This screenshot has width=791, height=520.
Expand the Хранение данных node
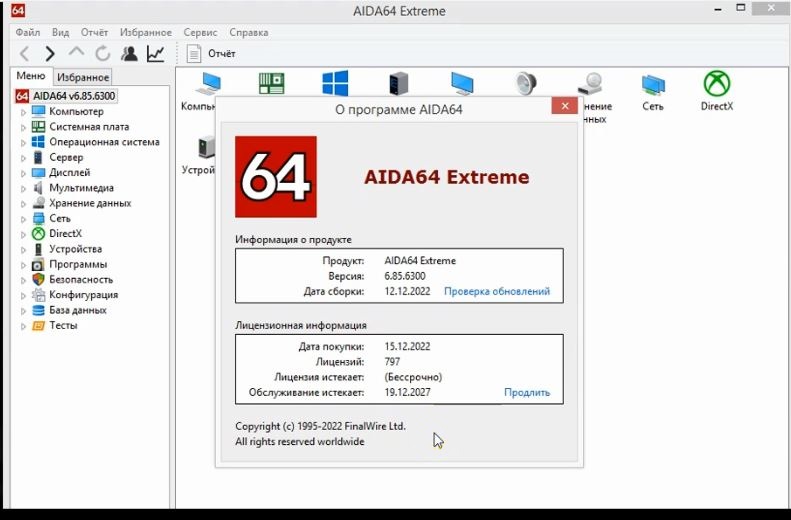coord(23,204)
